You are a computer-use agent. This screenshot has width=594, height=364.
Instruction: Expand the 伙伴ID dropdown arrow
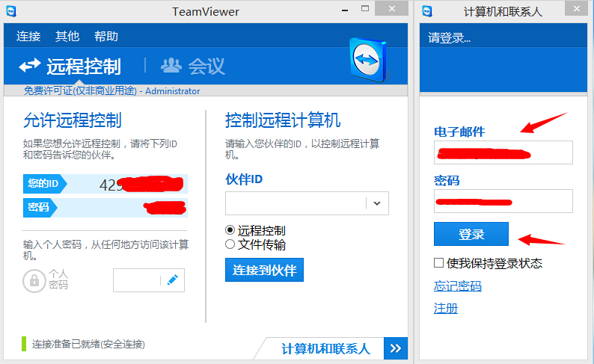[x=377, y=203]
